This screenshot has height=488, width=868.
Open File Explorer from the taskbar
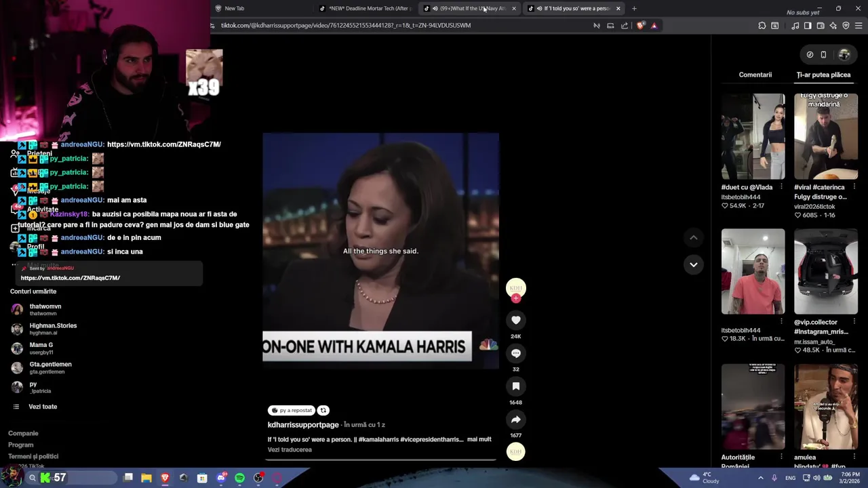coord(146,478)
